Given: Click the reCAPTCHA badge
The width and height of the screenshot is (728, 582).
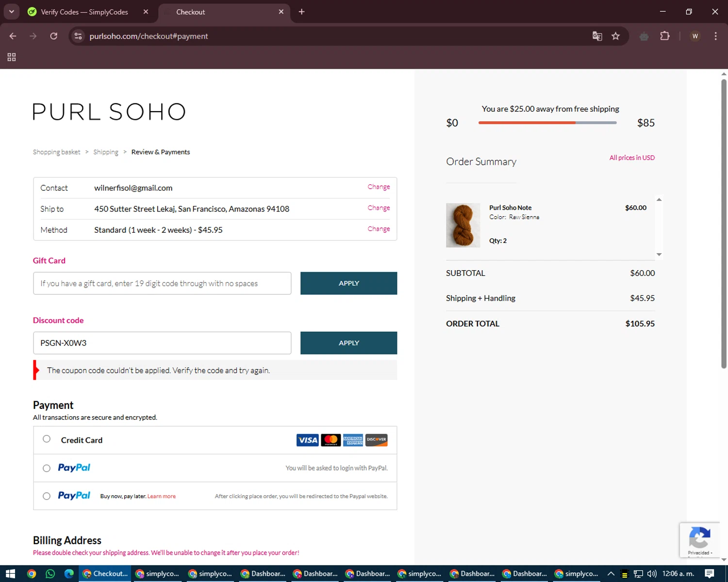Looking at the screenshot, I should tap(699, 540).
